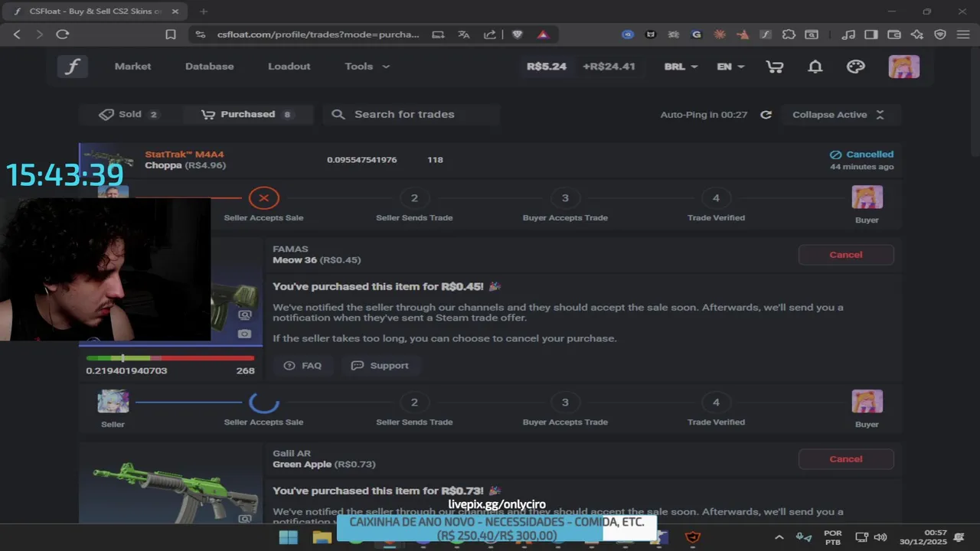980x551 pixels.
Task: Open the user profile avatar menu
Action: point(903,67)
